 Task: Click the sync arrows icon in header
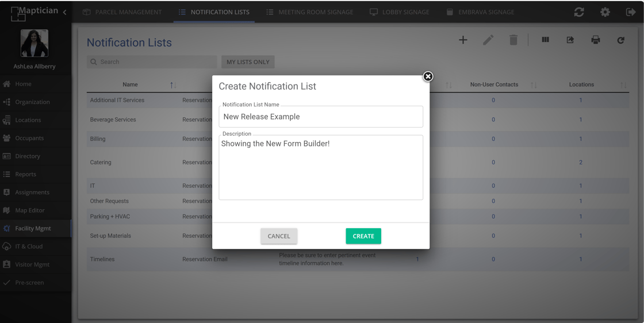pos(579,12)
